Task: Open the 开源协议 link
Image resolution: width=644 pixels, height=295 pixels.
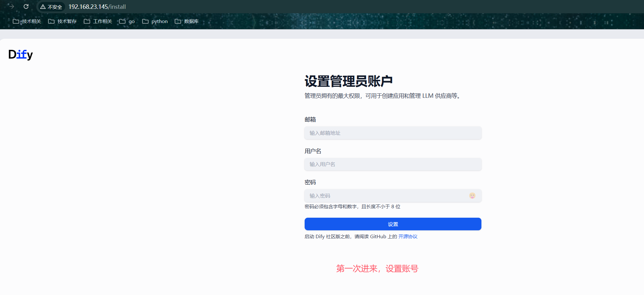Action: click(x=408, y=237)
